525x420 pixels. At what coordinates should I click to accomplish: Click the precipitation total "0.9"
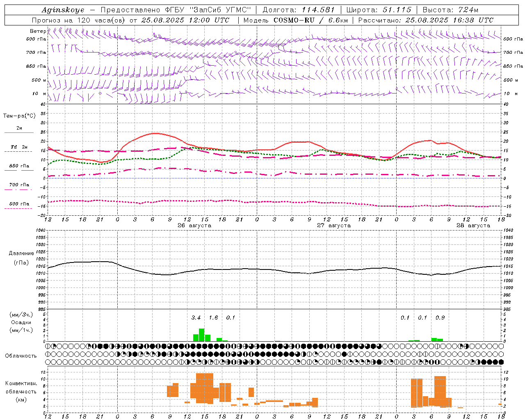coord(440,318)
